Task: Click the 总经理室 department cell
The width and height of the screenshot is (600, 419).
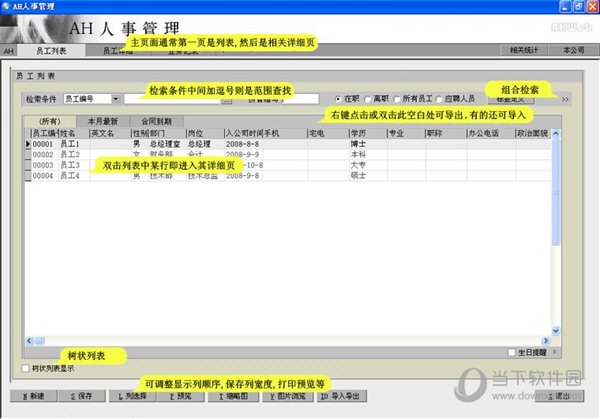Action: click(x=165, y=144)
